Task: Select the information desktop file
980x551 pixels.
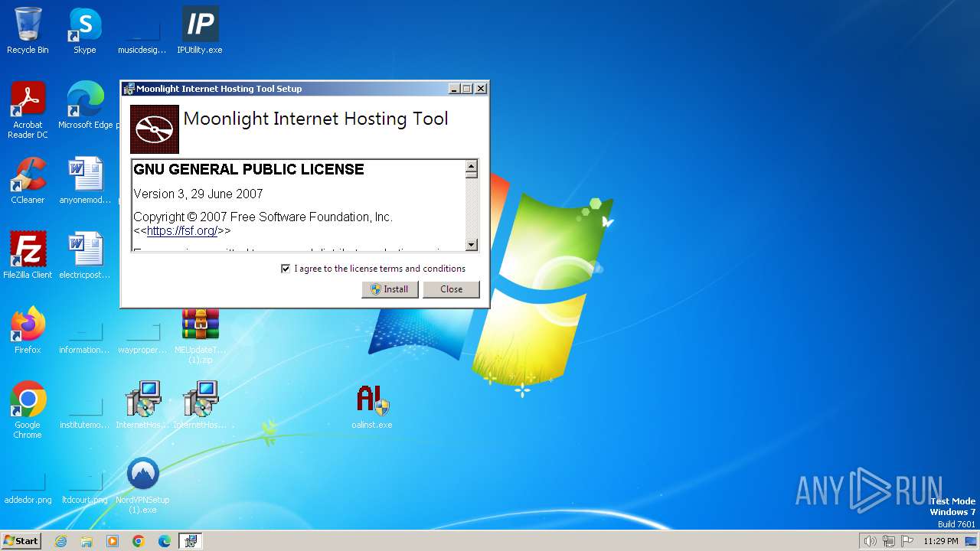Action: coord(85,337)
